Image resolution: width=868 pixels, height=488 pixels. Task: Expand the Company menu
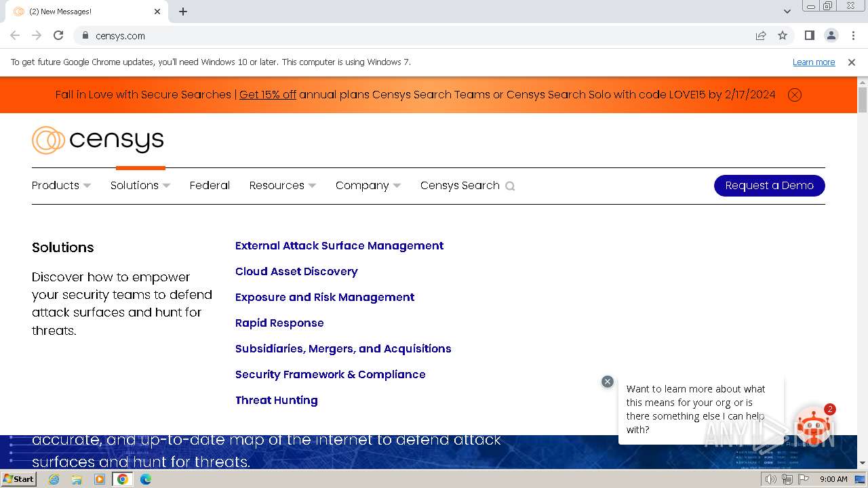[x=368, y=186]
